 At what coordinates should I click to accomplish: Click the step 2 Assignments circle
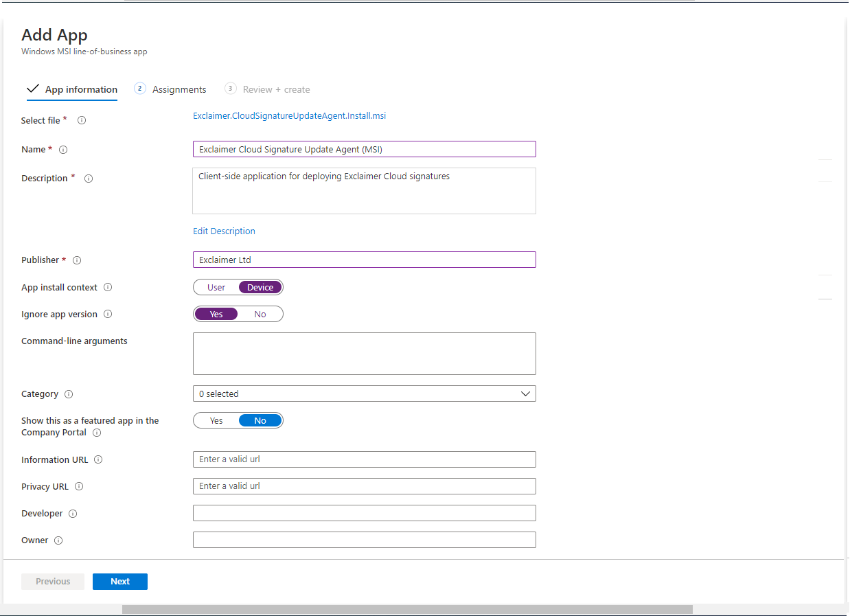click(140, 89)
